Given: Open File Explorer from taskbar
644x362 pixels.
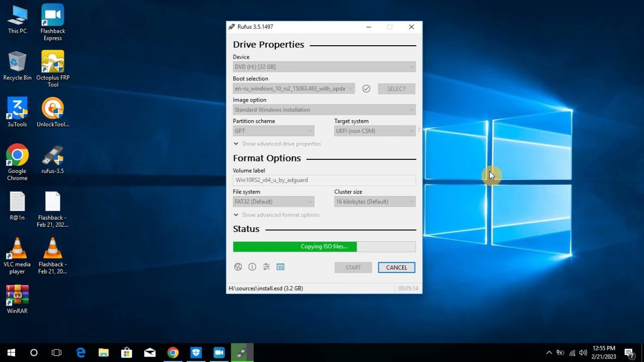Looking at the screenshot, I should coord(104,352).
